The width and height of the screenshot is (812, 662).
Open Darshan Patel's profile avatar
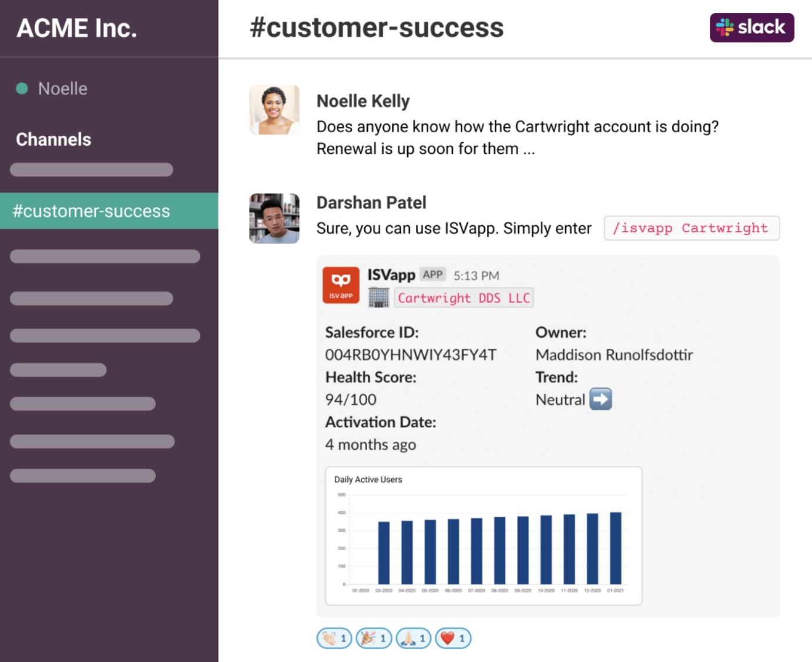point(274,218)
